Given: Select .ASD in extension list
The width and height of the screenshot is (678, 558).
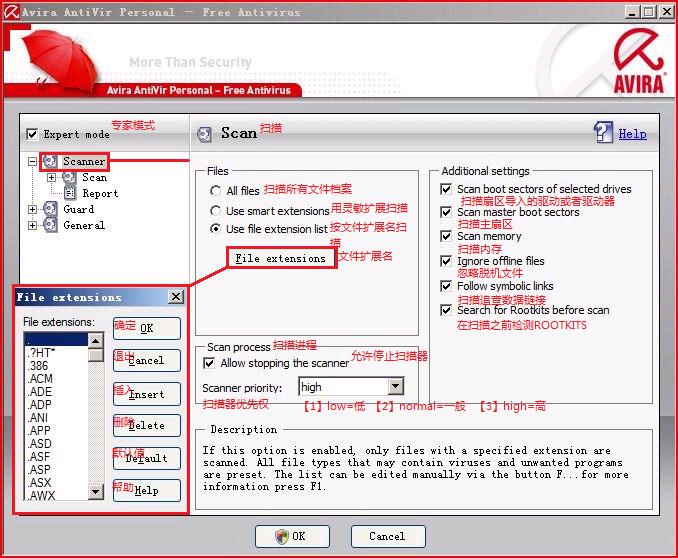Looking at the screenshot, I should point(56,443).
